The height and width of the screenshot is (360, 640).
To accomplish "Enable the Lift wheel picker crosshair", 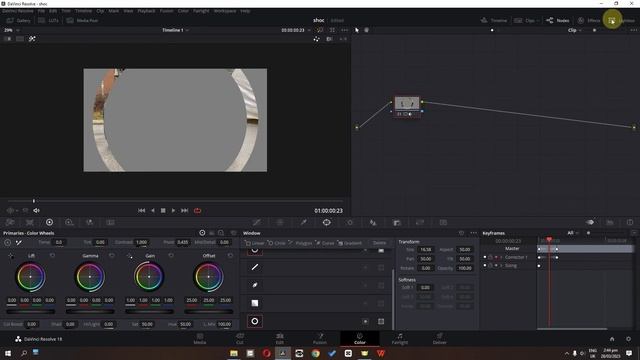I will click(11, 256).
